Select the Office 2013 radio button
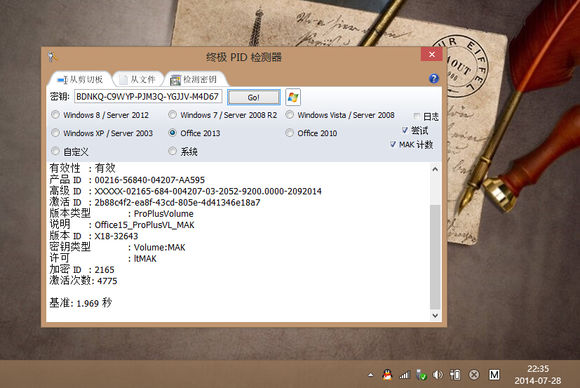The height and width of the screenshot is (388, 580). click(x=172, y=132)
